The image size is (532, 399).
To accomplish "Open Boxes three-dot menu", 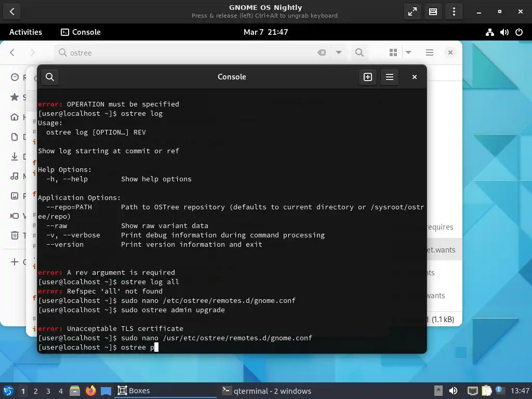I will [454, 11].
